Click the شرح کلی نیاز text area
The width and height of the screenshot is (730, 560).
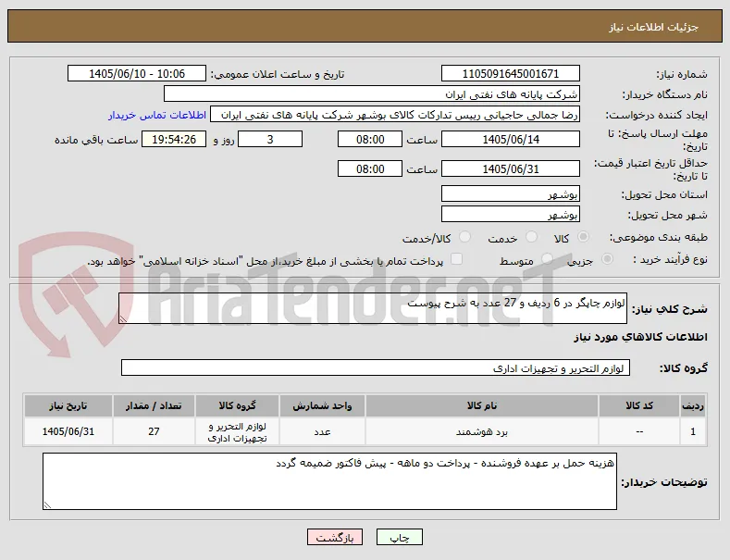coord(373,308)
